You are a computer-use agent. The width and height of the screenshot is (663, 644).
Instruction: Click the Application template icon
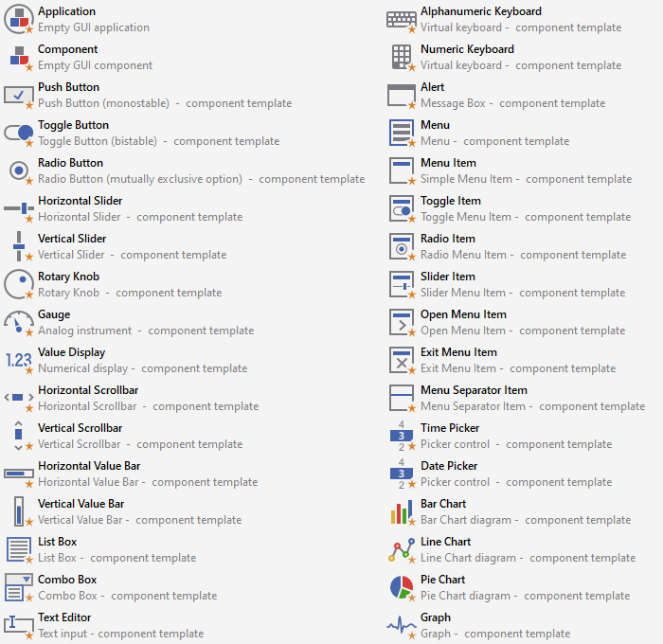click(x=19, y=19)
